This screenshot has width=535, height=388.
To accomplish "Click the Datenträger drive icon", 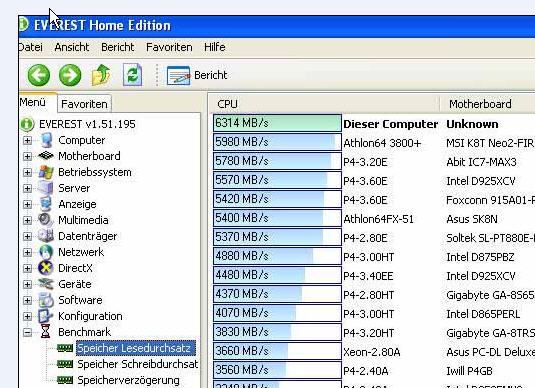I will [46, 236].
